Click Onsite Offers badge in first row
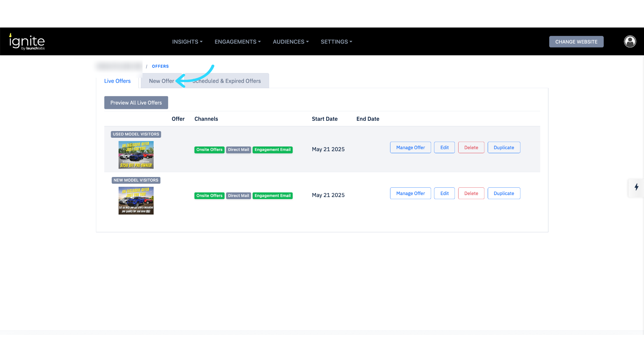Screen dimensions: 644x362 click(209, 150)
